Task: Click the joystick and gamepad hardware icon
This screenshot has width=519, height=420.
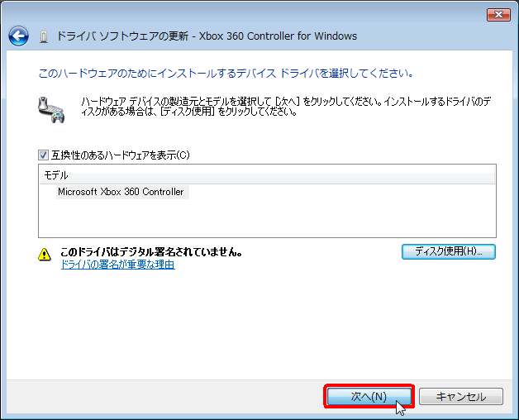Action: pos(51,110)
